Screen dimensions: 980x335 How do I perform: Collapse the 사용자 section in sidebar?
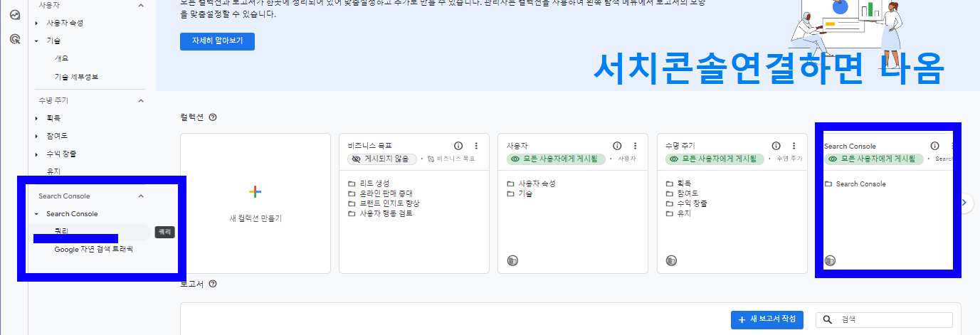coord(141,5)
